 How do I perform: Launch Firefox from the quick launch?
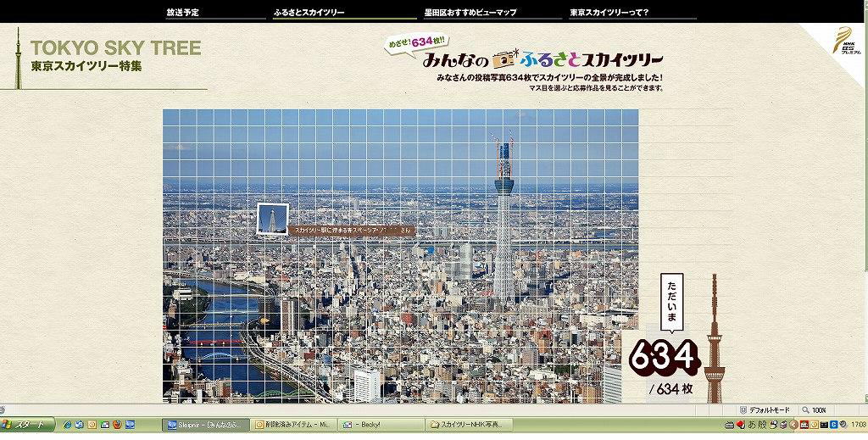click(x=117, y=425)
